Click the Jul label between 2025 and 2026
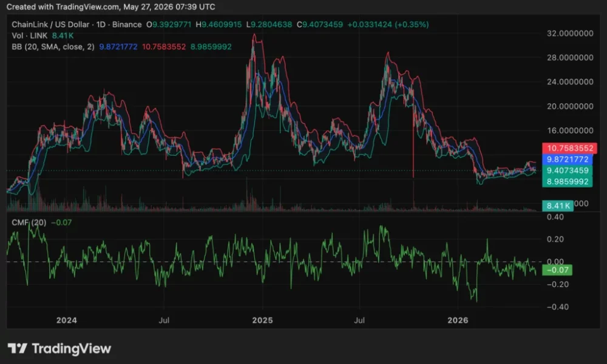 pyautogui.click(x=359, y=320)
